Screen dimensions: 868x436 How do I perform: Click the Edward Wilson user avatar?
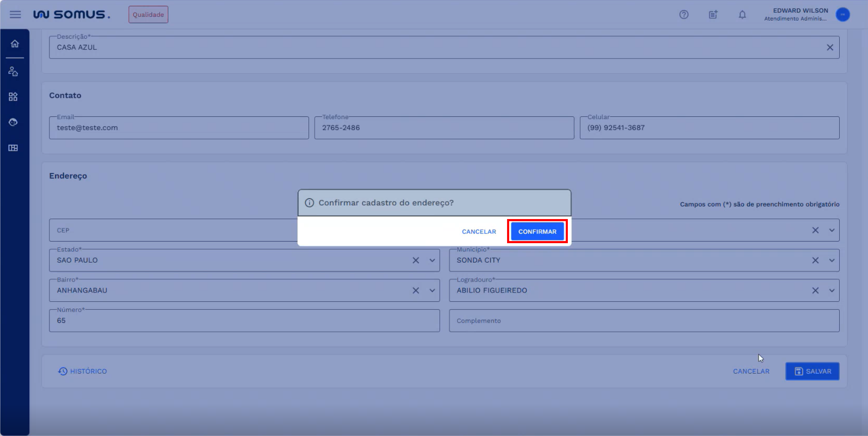pos(843,14)
